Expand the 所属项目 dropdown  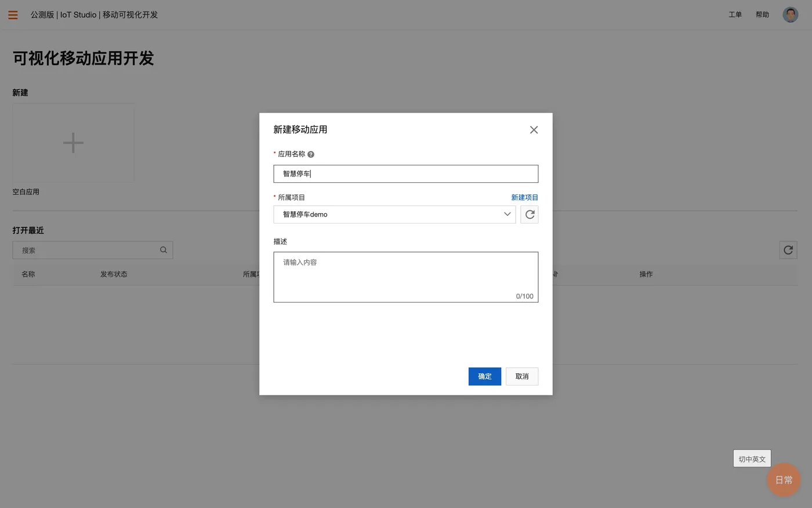click(x=394, y=214)
